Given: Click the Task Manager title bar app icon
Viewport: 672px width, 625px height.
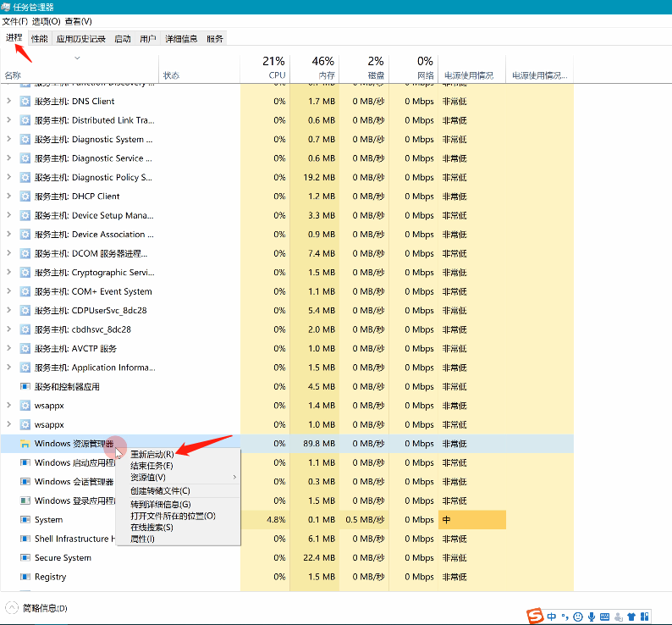Looking at the screenshot, I should (x=6, y=7).
